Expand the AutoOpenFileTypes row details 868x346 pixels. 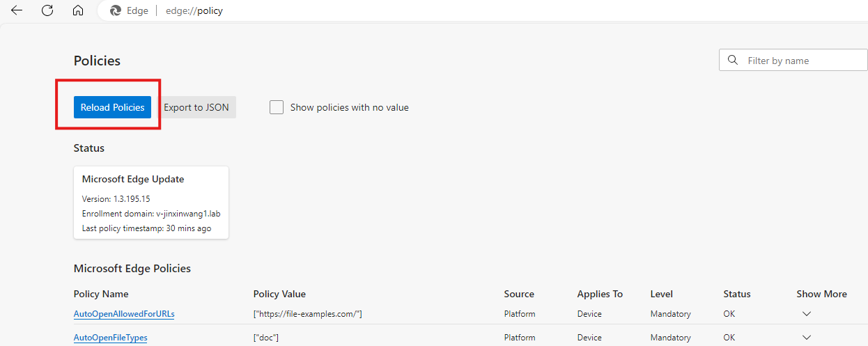[807, 338]
